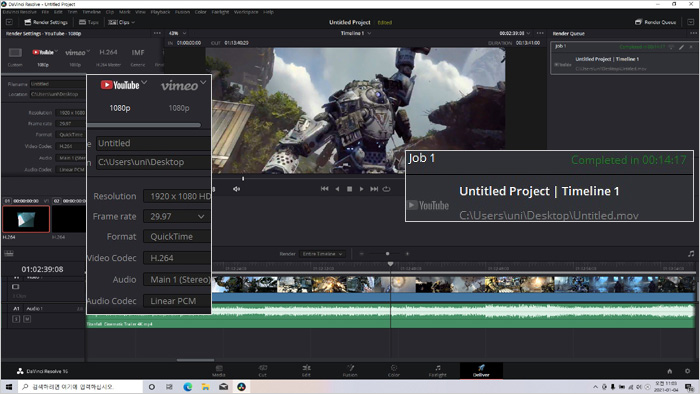
Task: Zoom out timeline with minus button
Action: (362, 254)
